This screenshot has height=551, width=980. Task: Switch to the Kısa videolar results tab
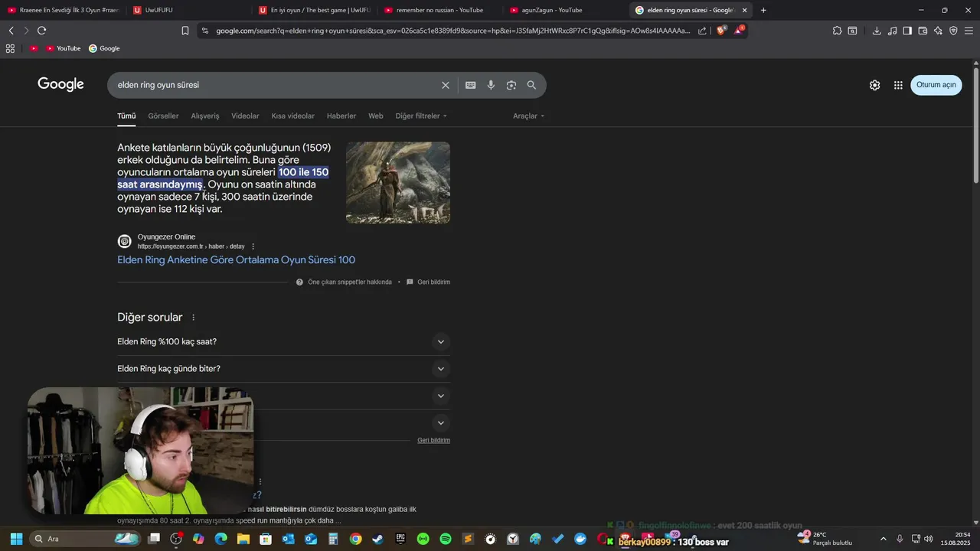tap(292, 116)
